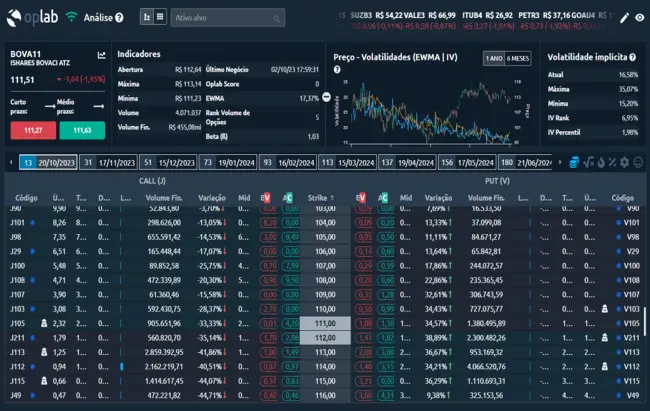This screenshot has height=411, width=650.
Task: Click lock icon on J115 row
Action: click(x=44, y=381)
